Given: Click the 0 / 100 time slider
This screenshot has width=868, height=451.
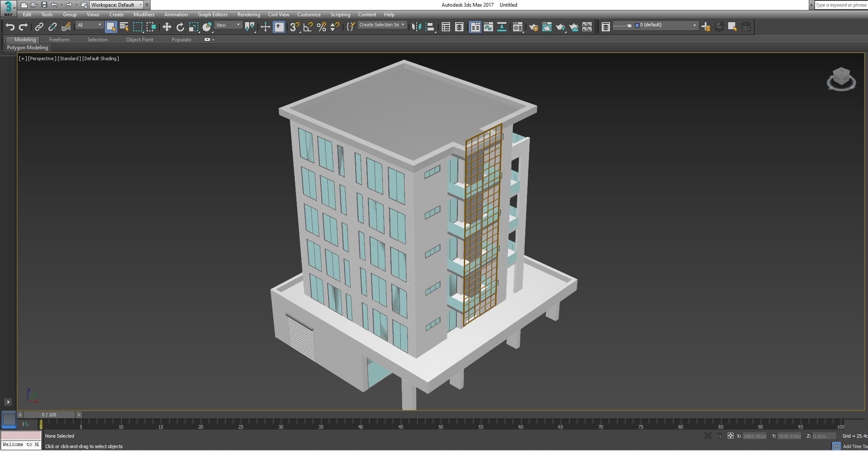Looking at the screenshot, I should point(49,415).
